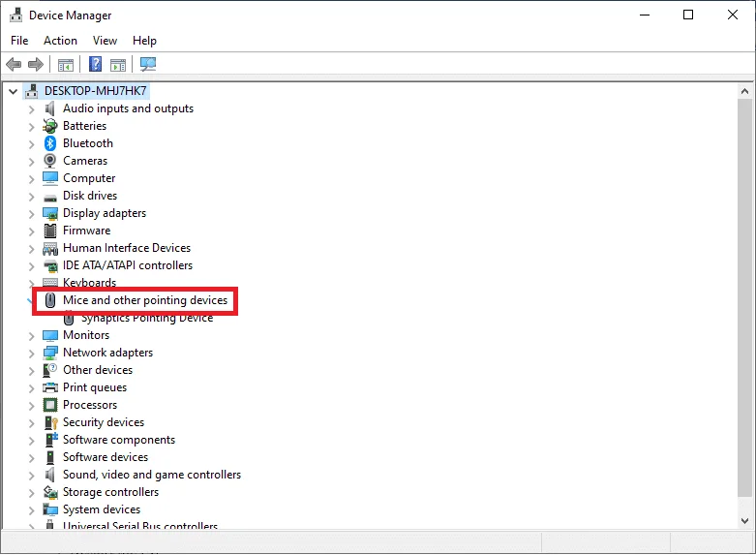Select the Software devices label
The width and height of the screenshot is (756, 555).
pyautogui.click(x=106, y=457)
